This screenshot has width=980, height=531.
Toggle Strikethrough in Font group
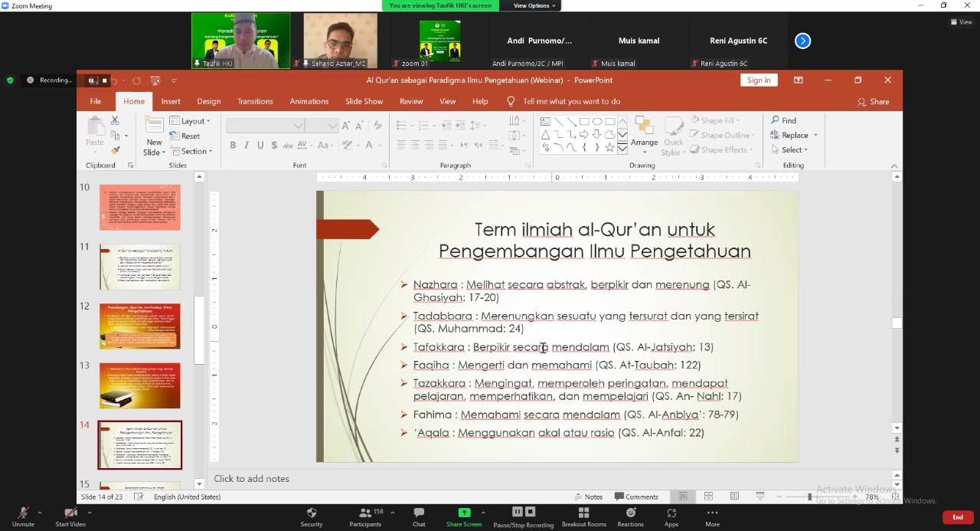(x=288, y=145)
